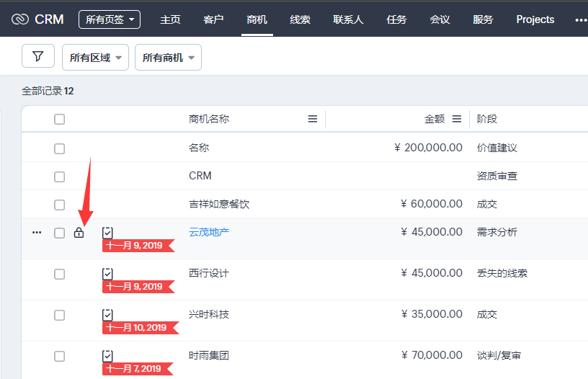Screen dimensions: 588x379
Task: Toggle the select-all checkbox in header
Action: pyautogui.click(x=59, y=119)
